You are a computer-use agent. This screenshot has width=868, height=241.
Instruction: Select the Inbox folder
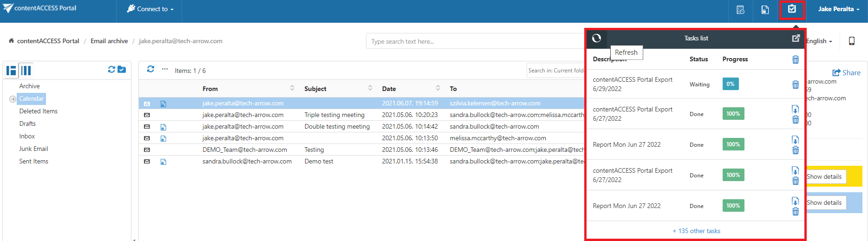27,136
